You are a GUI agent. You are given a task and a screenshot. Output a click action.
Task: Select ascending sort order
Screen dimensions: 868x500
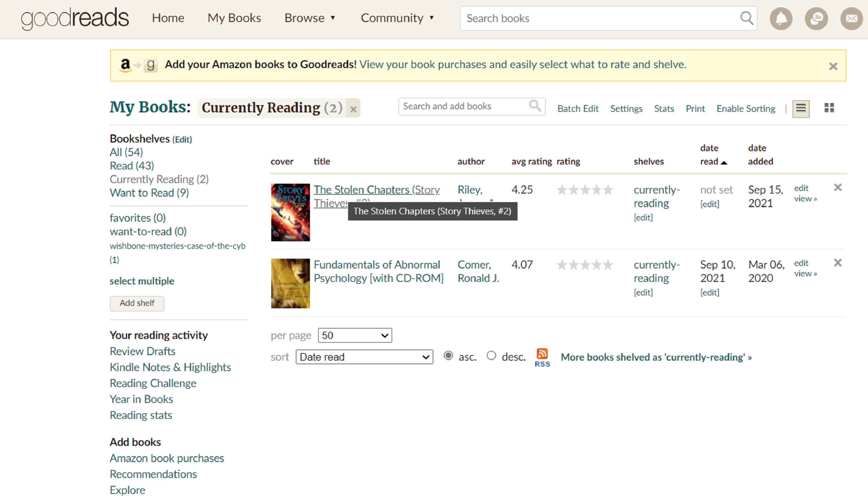(448, 355)
